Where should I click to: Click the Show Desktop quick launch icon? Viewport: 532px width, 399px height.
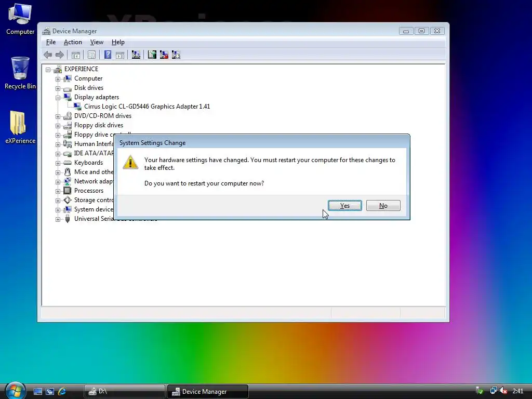[37, 392]
